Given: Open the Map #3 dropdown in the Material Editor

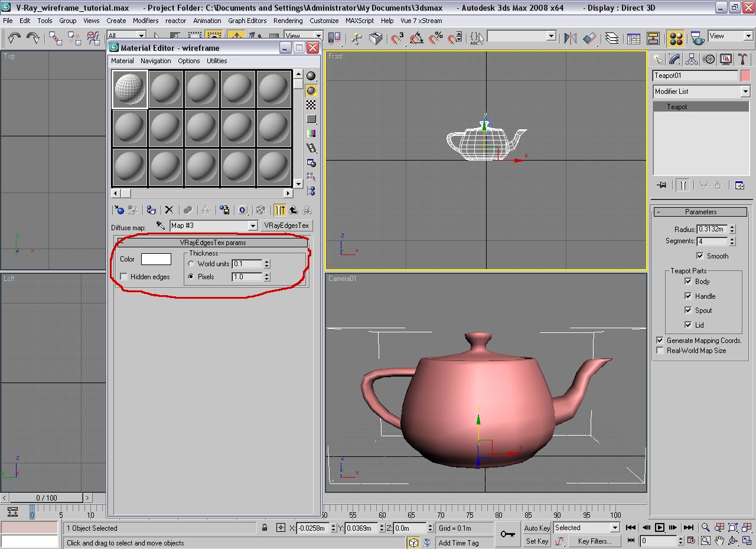Looking at the screenshot, I should (x=253, y=226).
